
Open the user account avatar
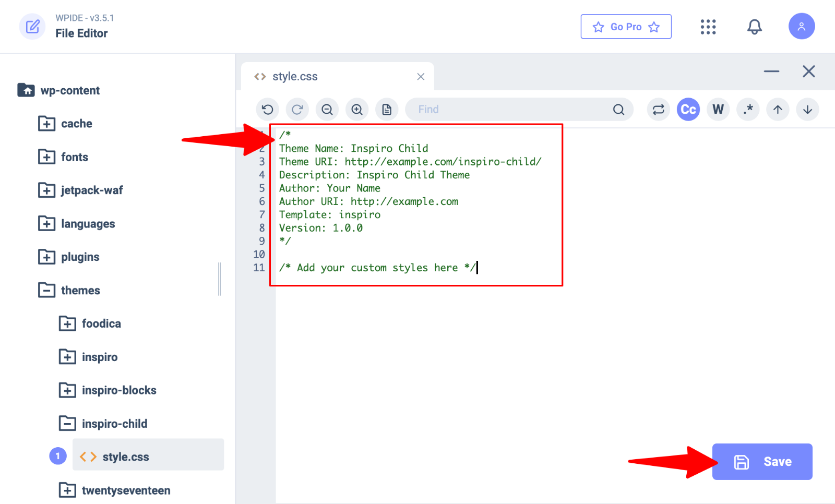point(802,26)
